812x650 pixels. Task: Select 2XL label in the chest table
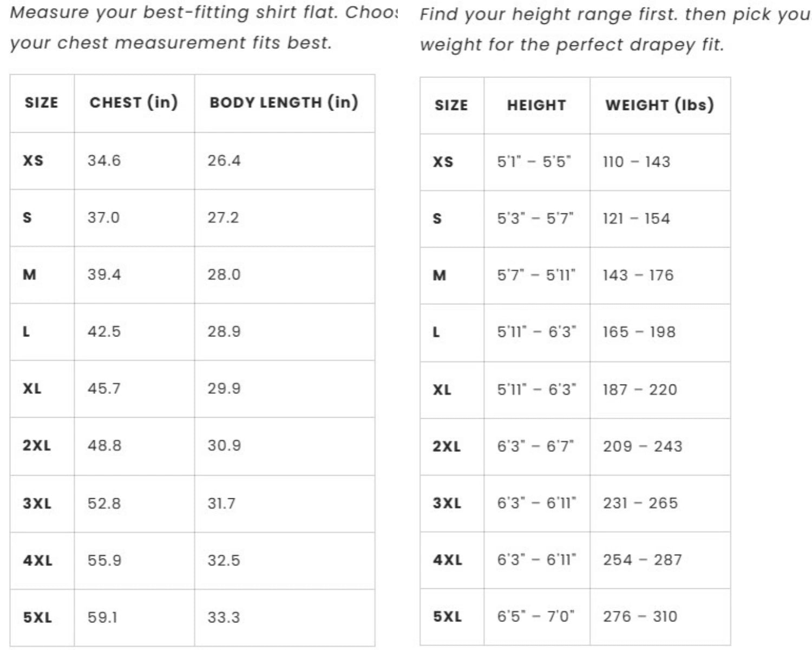point(36,446)
